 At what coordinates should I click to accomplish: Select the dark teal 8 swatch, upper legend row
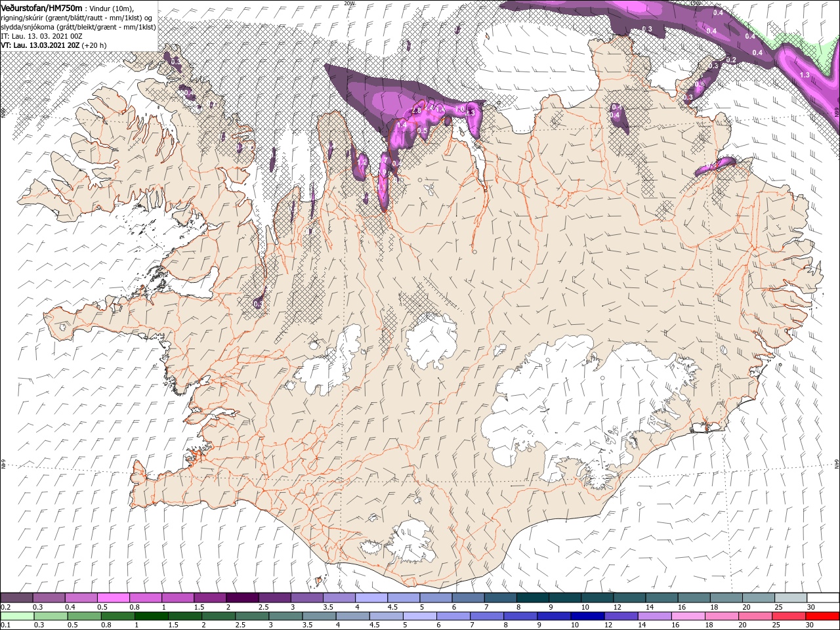(533, 598)
